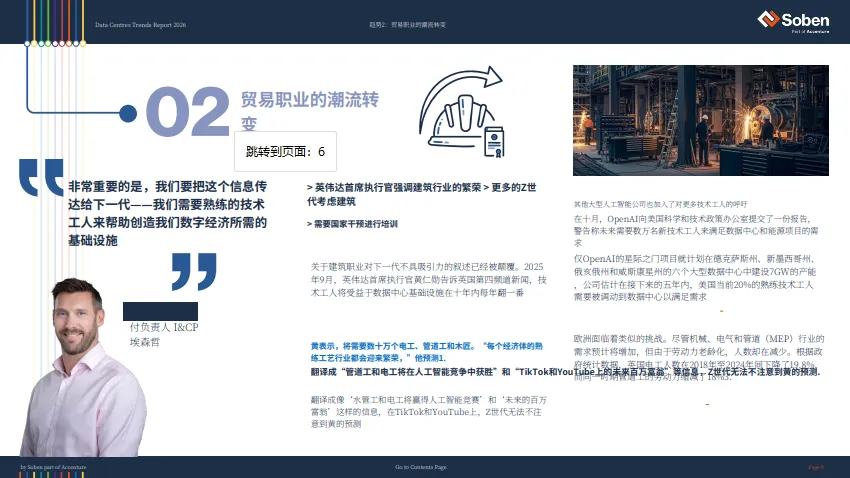This screenshot has height=478, width=850.
Task: Click the paragraph starting 关于建筑职业对下一代
Action: [x=428, y=280]
